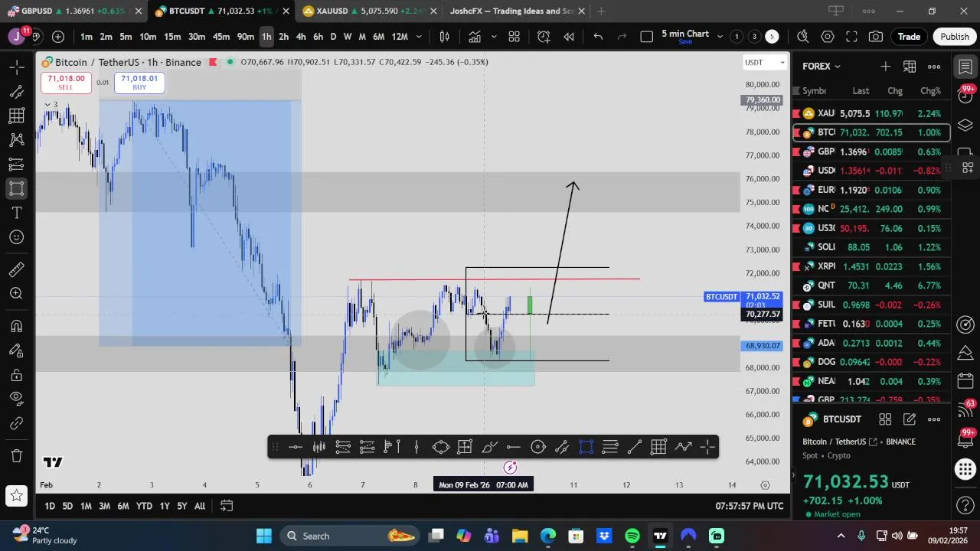980x551 pixels.
Task: Enter fullscreen mode
Action: tap(851, 37)
